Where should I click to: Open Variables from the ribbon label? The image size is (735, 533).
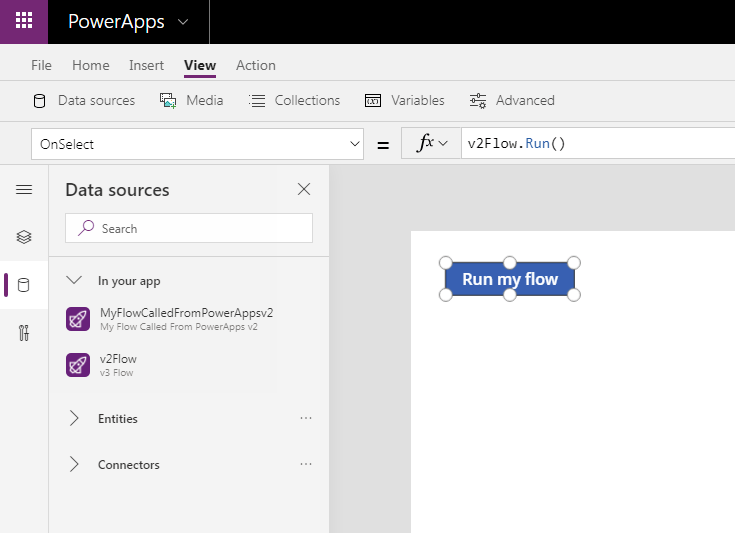(418, 100)
